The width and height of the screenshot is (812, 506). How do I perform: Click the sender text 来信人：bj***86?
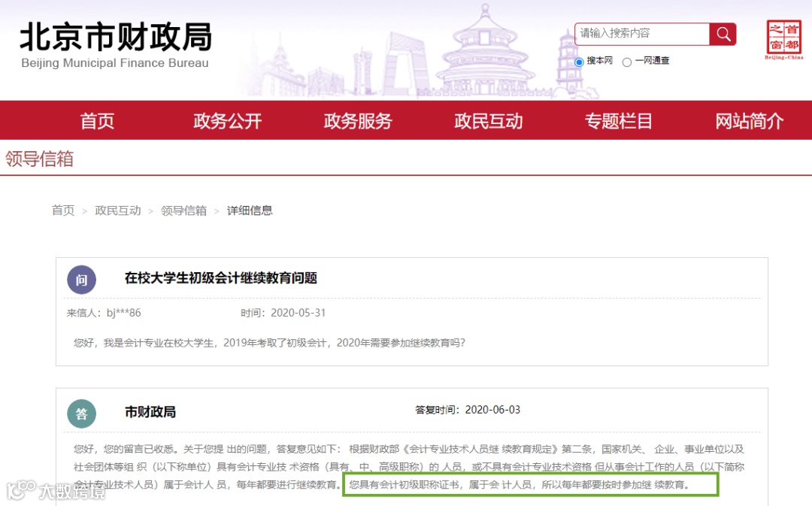tap(104, 313)
